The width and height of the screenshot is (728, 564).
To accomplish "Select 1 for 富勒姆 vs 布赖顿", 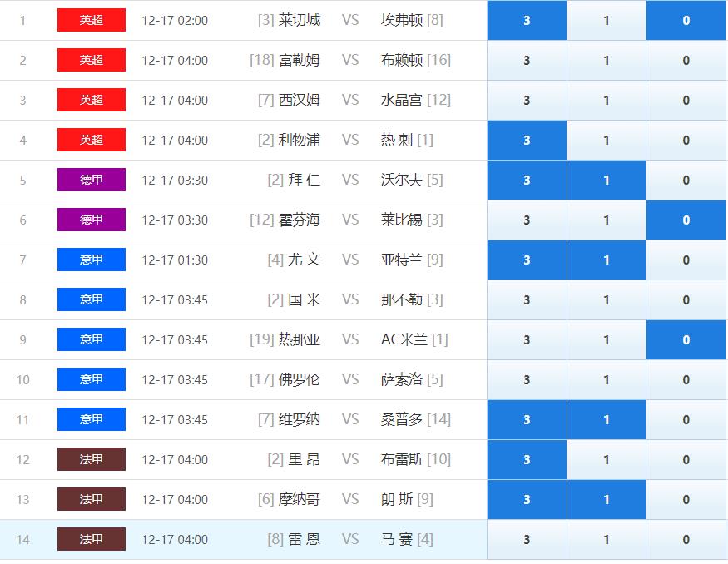I will tap(607, 61).
